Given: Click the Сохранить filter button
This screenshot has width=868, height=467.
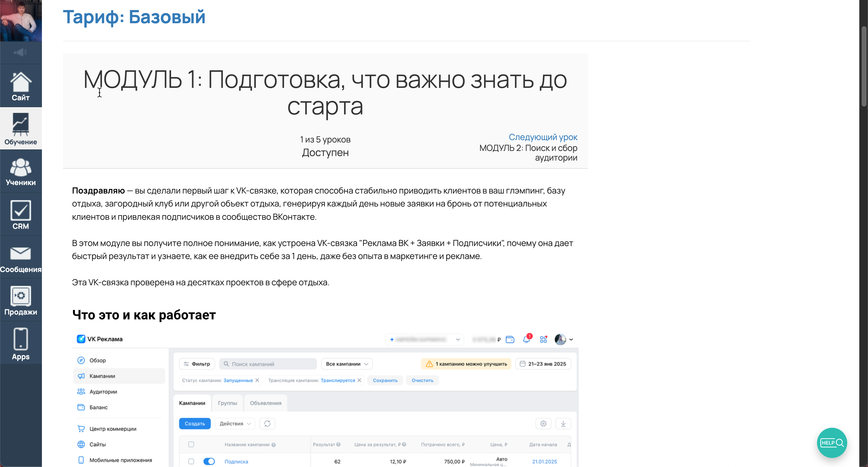Looking at the screenshot, I should click(x=385, y=380).
